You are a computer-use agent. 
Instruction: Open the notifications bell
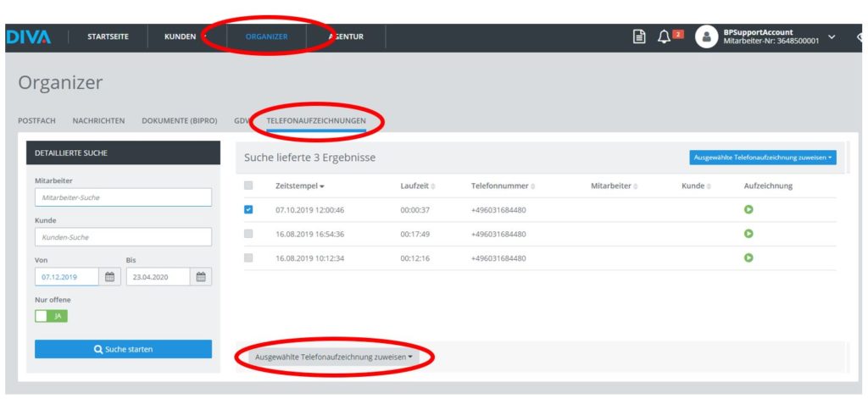coord(664,36)
